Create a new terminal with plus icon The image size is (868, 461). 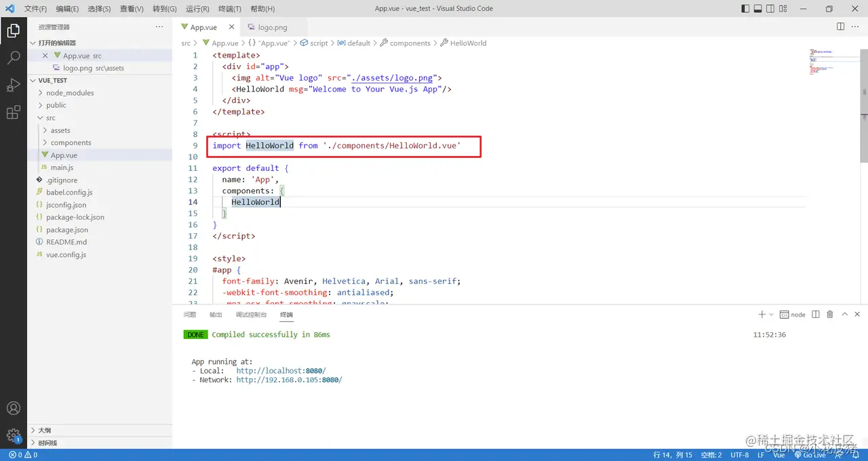[x=762, y=315]
